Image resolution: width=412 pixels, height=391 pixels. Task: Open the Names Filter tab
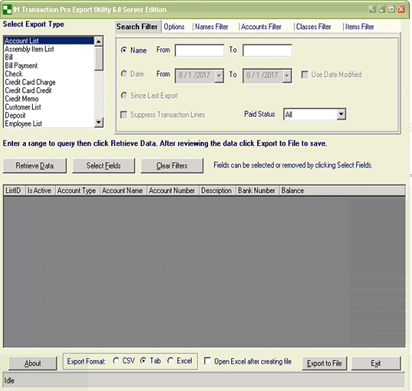click(x=211, y=27)
